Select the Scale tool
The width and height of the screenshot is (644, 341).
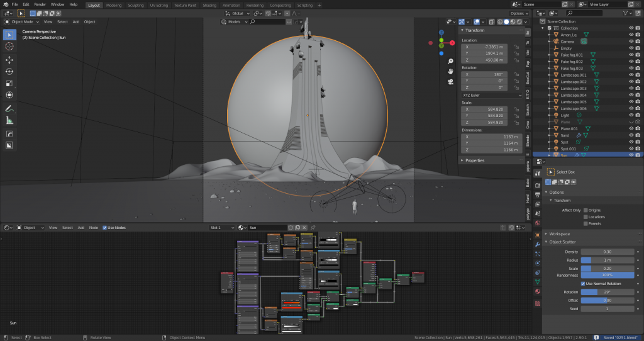[9, 84]
